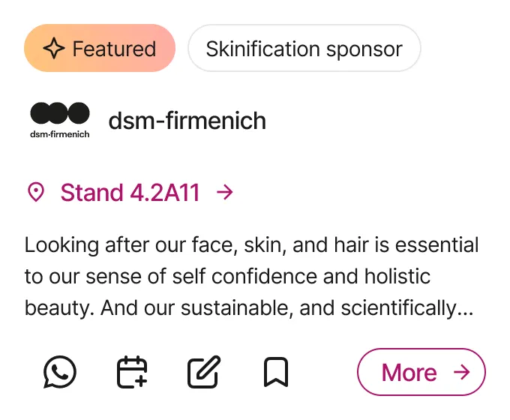Viewport: 510px width, 420px height.
Task: Bookmark the dsm-firmenich exhibitor
Action: [276, 372]
